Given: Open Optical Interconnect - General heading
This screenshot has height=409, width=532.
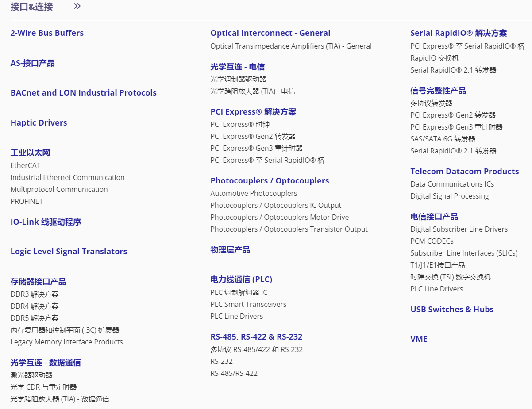Looking at the screenshot, I should pos(270,33).
